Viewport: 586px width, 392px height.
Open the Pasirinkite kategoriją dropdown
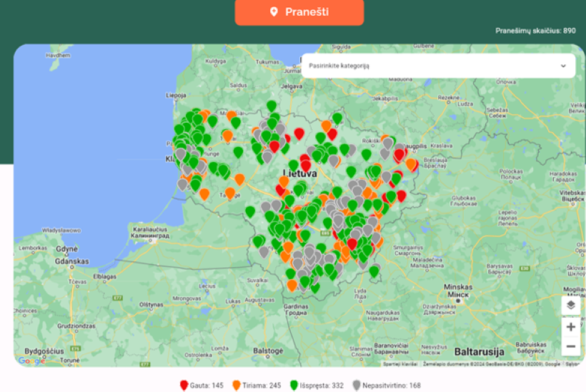pos(438,66)
